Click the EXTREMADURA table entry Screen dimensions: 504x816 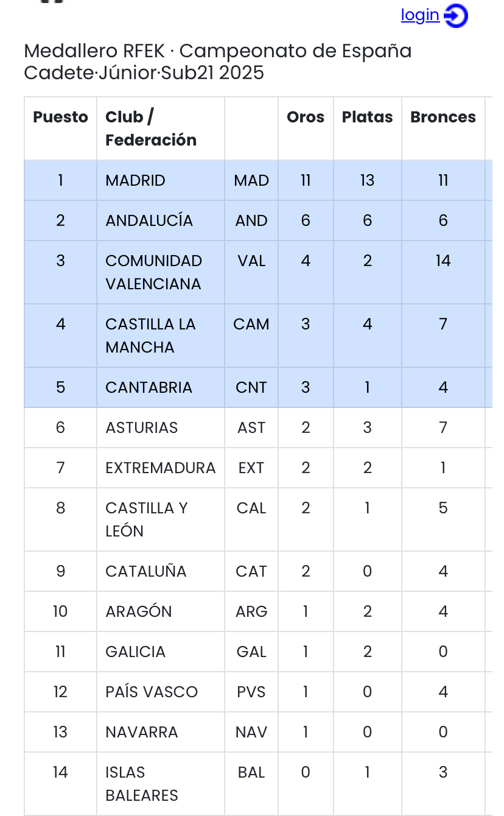pyautogui.click(x=160, y=468)
